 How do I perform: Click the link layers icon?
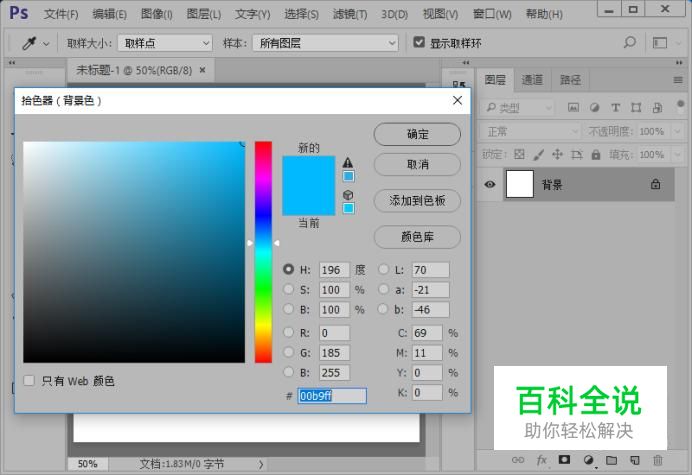518,460
